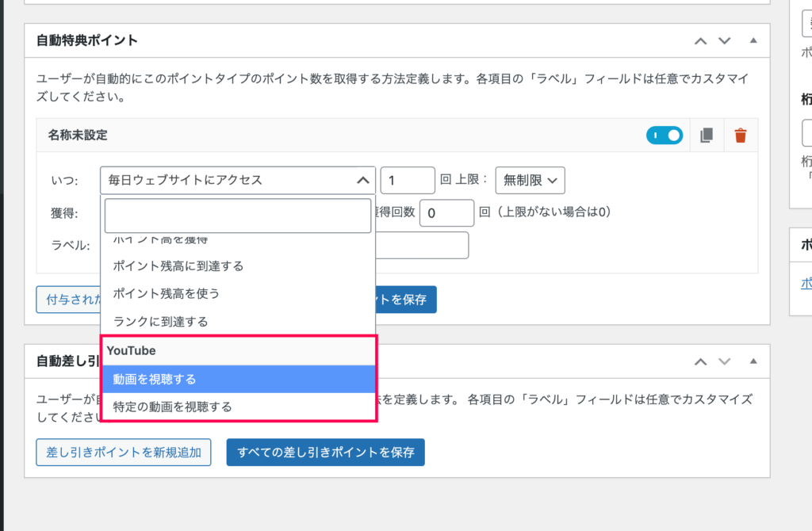Move 自動特典ポイント panel up
This screenshot has height=531, width=812.
click(700, 41)
